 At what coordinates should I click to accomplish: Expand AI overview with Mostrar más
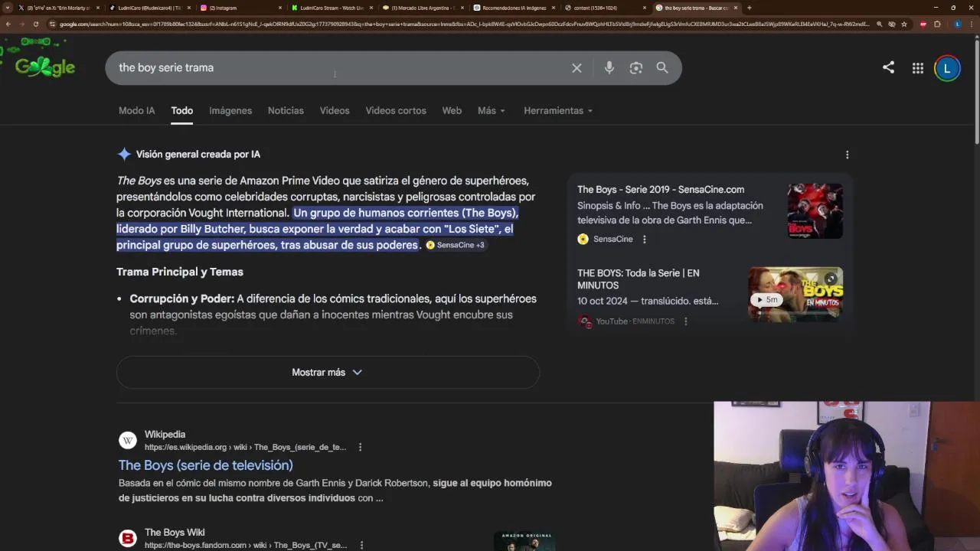[x=328, y=373]
